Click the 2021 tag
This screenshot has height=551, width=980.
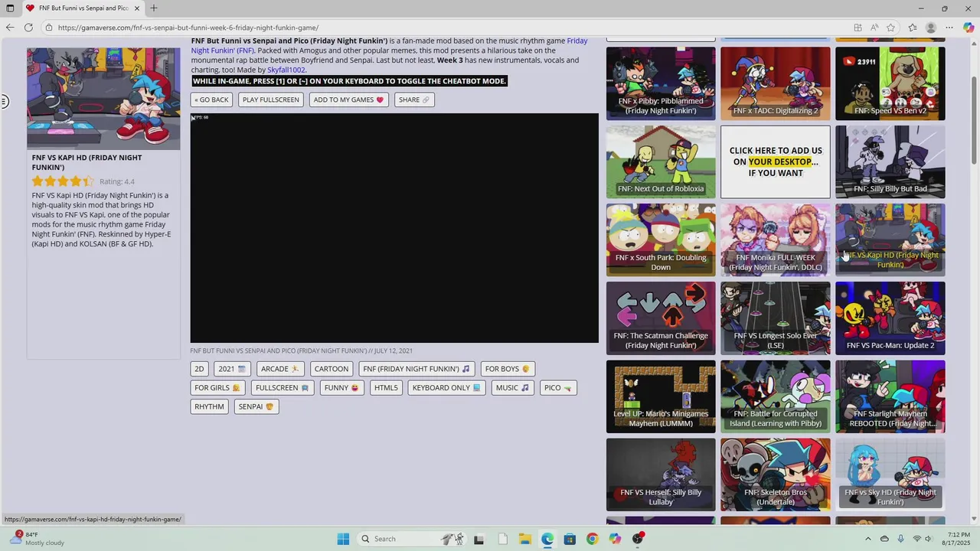tap(232, 369)
